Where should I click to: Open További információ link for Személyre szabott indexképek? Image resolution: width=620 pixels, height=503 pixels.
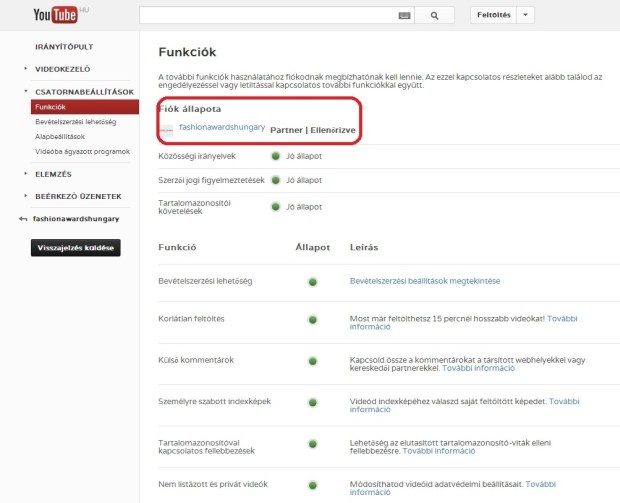pos(564,401)
